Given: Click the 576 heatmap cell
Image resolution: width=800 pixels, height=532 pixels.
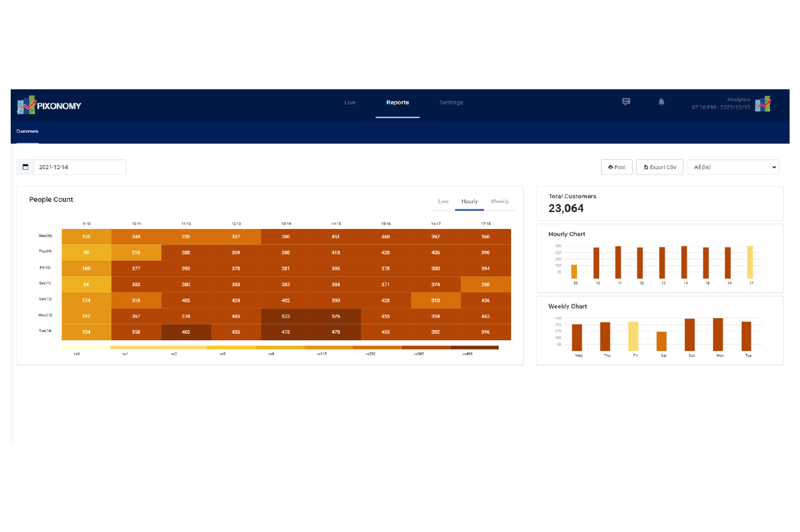Looking at the screenshot, I should pos(335,316).
